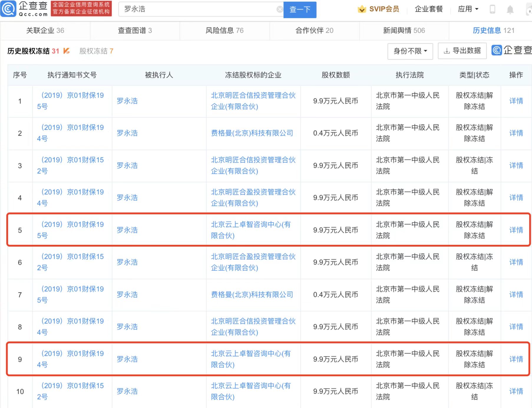Select 股权冻结 7 sub-tab
Image resolution: width=532 pixels, height=408 pixels.
click(96, 51)
